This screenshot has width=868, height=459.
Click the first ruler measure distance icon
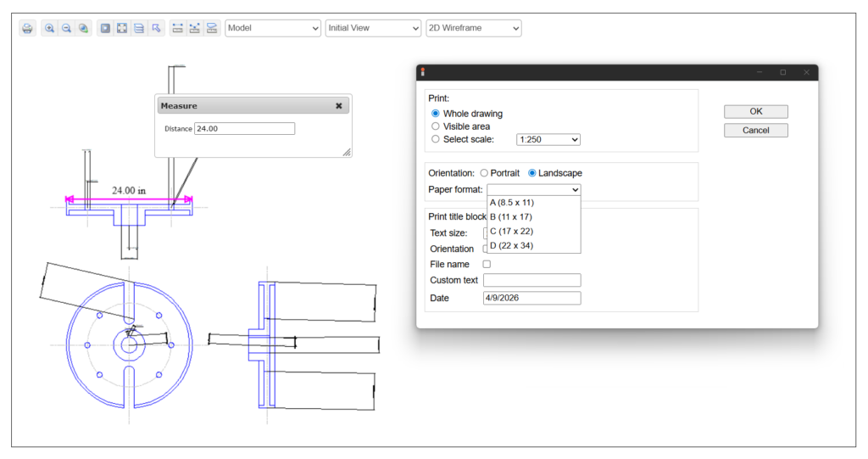178,28
